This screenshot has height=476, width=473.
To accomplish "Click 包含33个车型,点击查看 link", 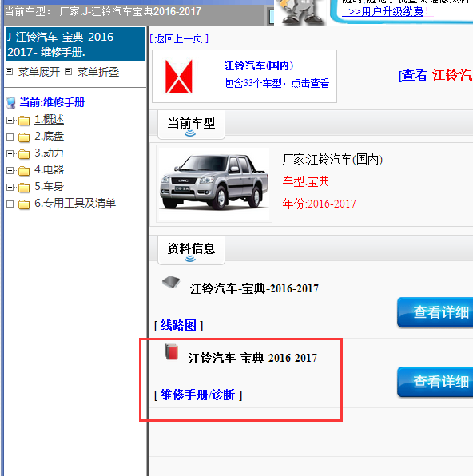I will pos(276,83).
